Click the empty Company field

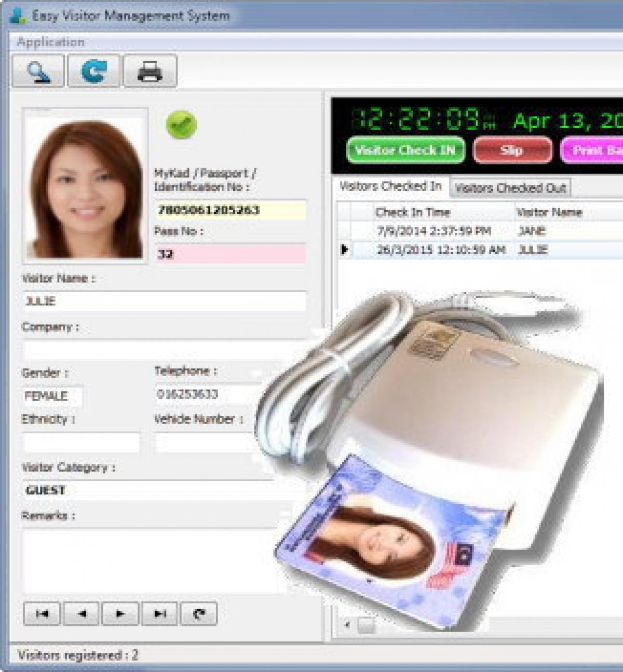click(x=164, y=350)
